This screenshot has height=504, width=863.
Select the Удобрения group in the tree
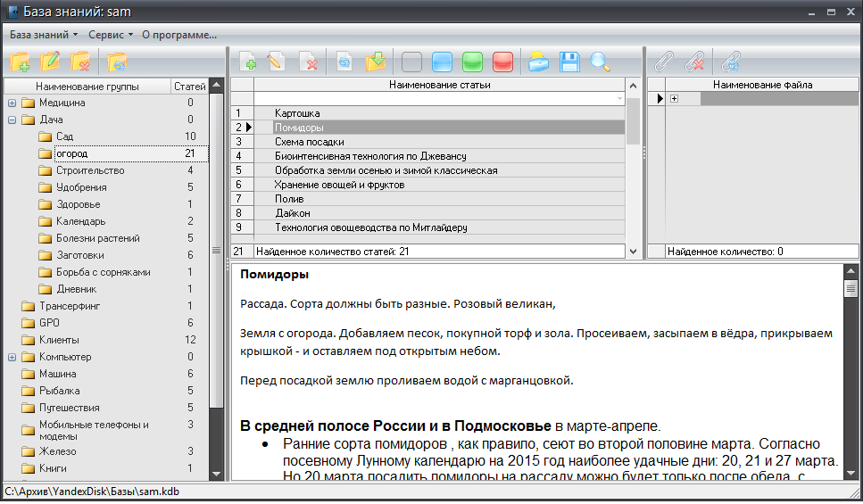(x=81, y=187)
